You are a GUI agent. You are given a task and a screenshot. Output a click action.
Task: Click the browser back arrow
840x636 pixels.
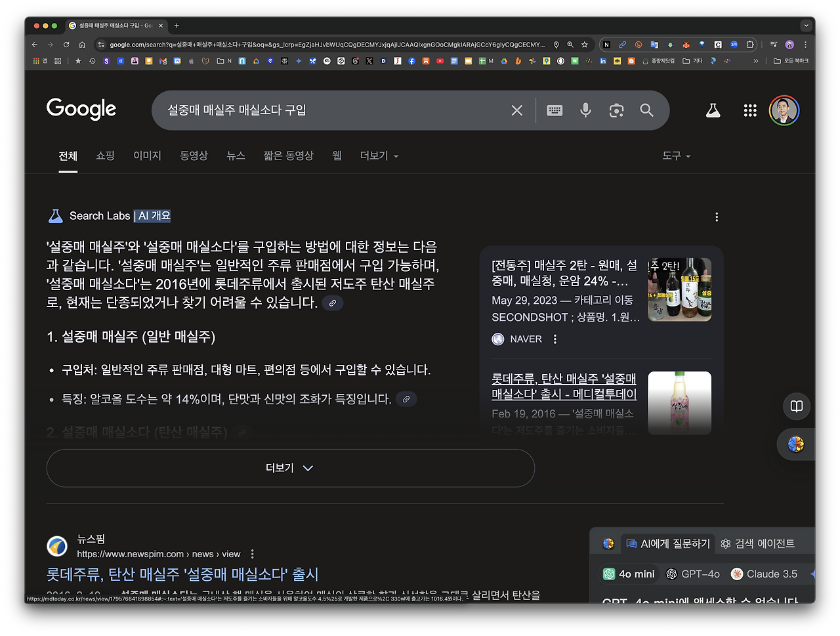coord(35,45)
